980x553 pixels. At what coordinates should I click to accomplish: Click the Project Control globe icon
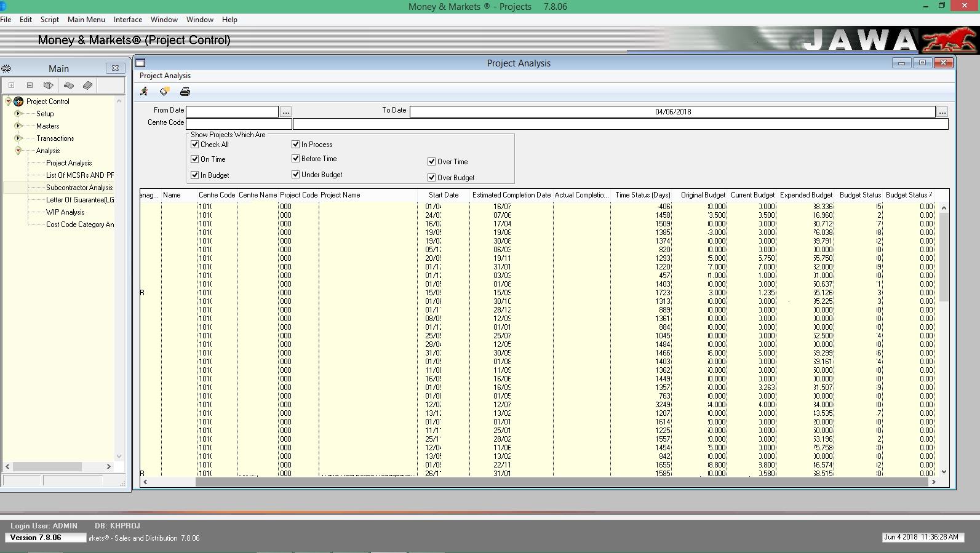click(x=18, y=101)
